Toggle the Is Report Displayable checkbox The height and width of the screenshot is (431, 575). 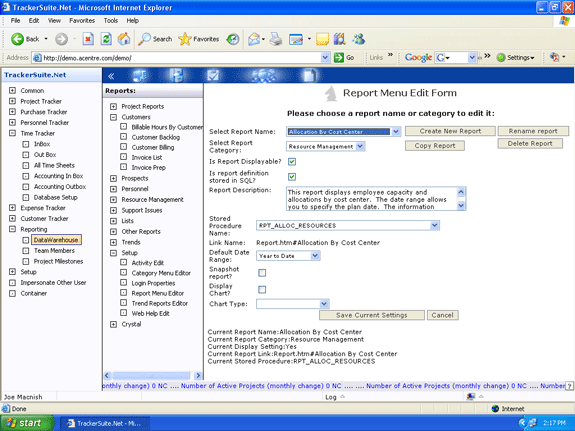pyautogui.click(x=292, y=161)
